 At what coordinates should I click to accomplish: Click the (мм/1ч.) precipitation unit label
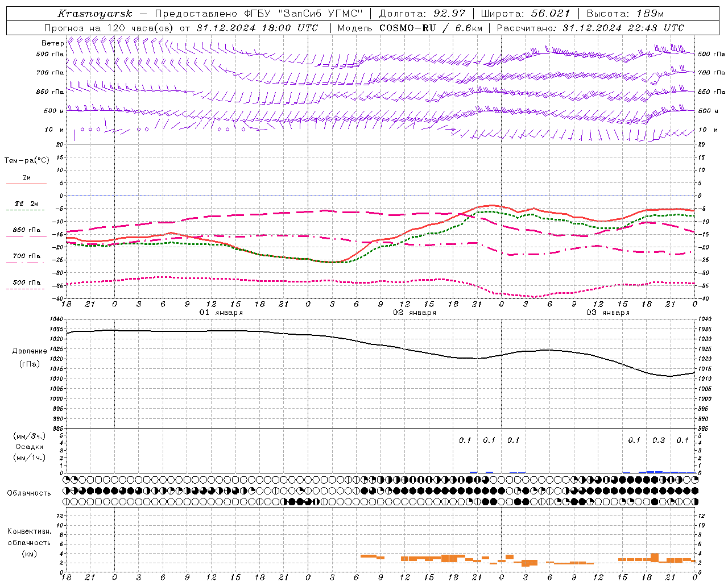click(30, 458)
